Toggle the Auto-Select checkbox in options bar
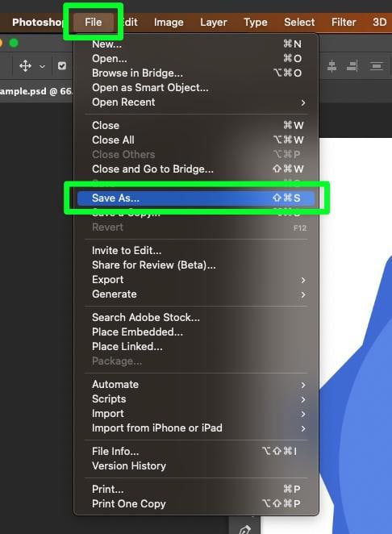This screenshot has width=392, height=534. 61,65
